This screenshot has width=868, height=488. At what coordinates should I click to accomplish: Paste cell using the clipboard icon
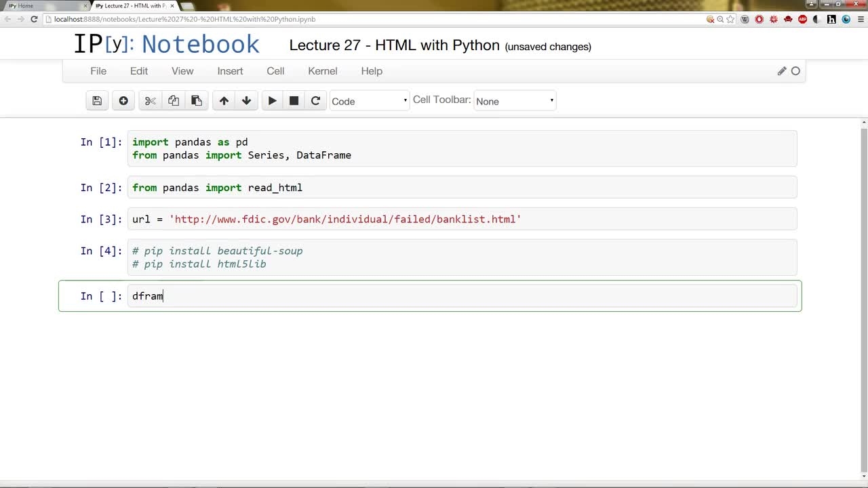click(197, 101)
